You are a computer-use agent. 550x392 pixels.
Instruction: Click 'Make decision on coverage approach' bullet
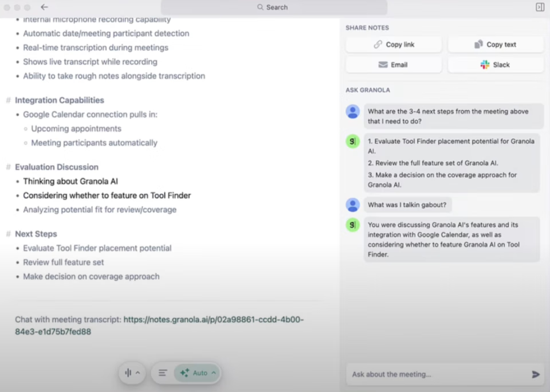click(91, 277)
